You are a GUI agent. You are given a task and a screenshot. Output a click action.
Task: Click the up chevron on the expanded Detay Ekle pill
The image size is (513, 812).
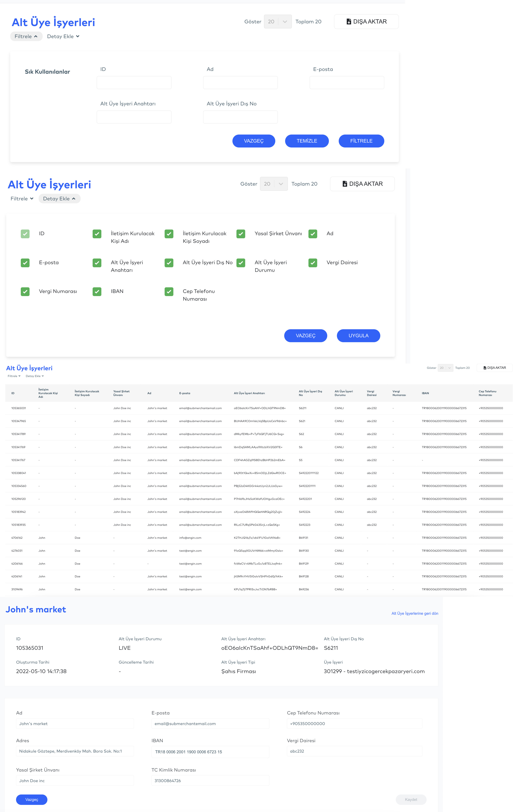pyautogui.click(x=73, y=199)
